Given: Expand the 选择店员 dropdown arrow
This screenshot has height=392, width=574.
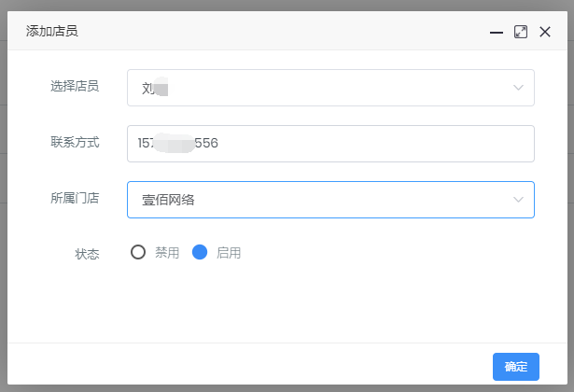Looking at the screenshot, I should (518, 88).
